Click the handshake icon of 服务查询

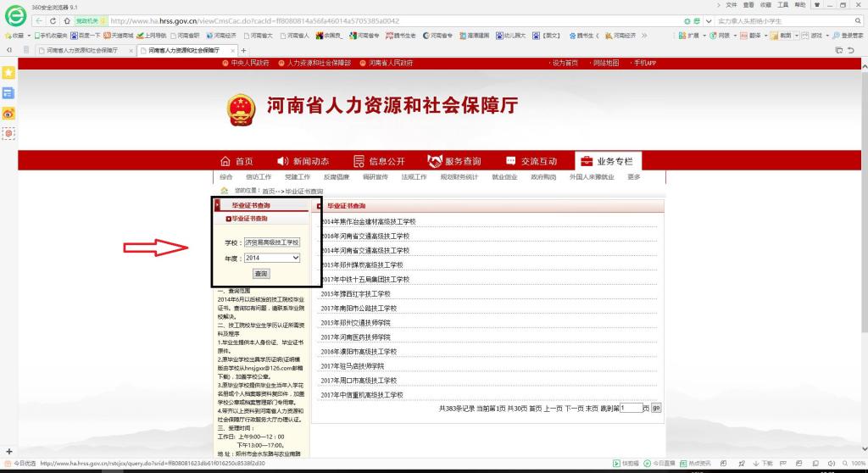pyautogui.click(x=435, y=161)
